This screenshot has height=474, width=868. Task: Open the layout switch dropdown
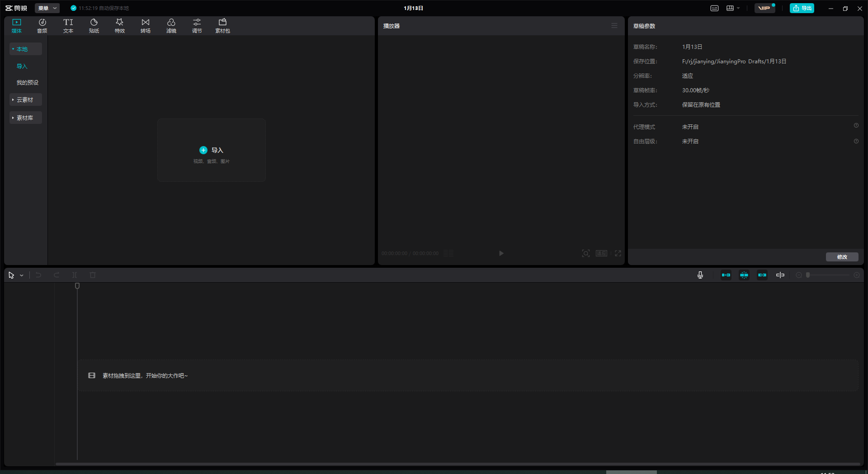[x=733, y=8]
